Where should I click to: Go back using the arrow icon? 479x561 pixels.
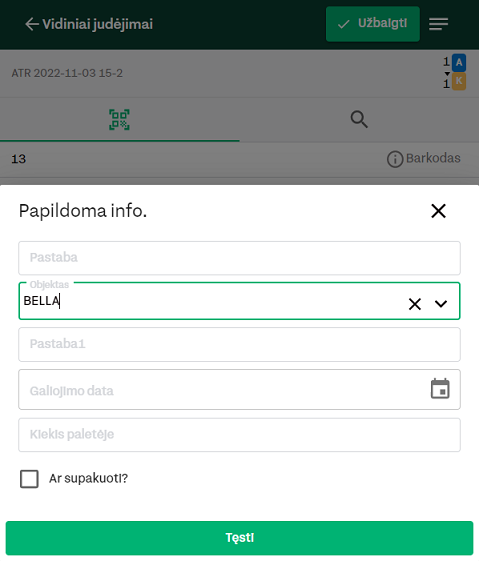pos(31,24)
